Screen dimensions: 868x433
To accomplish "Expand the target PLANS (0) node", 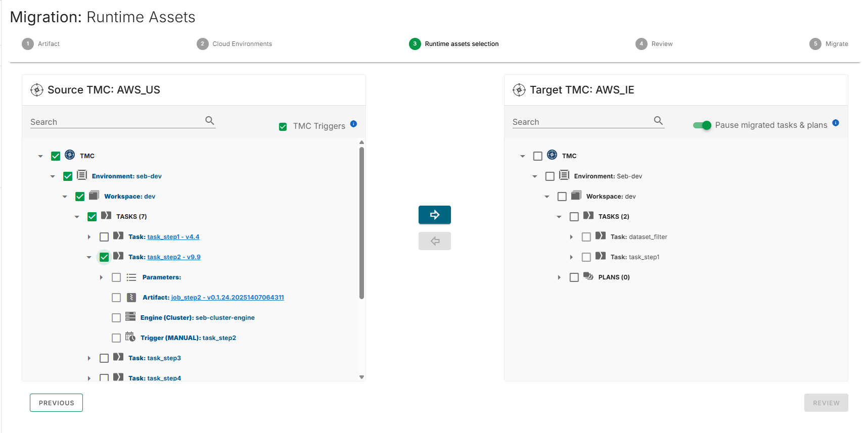I will pyautogui.click(x=559, y=277).
